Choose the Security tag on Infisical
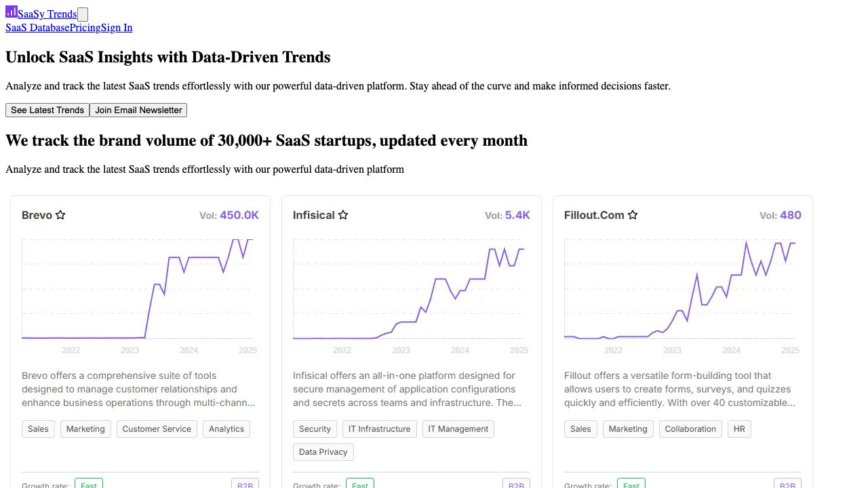868x488 pixels. (315, 429)
